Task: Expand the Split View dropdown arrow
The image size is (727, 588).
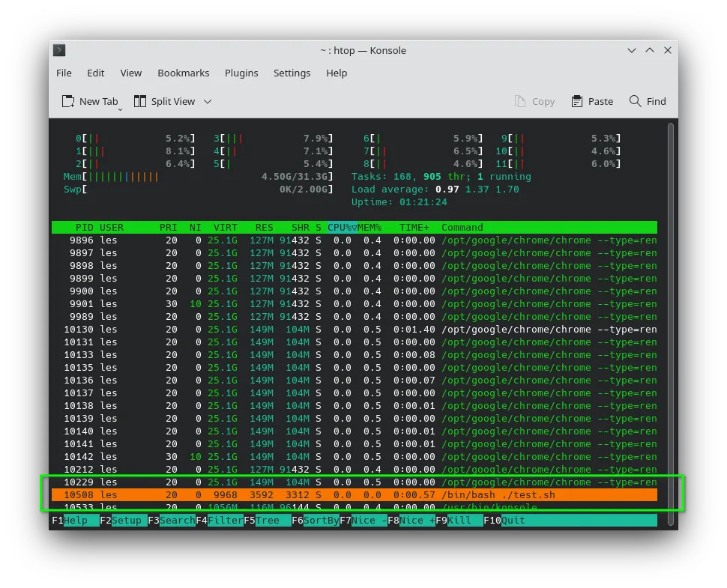Action: tap(208, 101)
